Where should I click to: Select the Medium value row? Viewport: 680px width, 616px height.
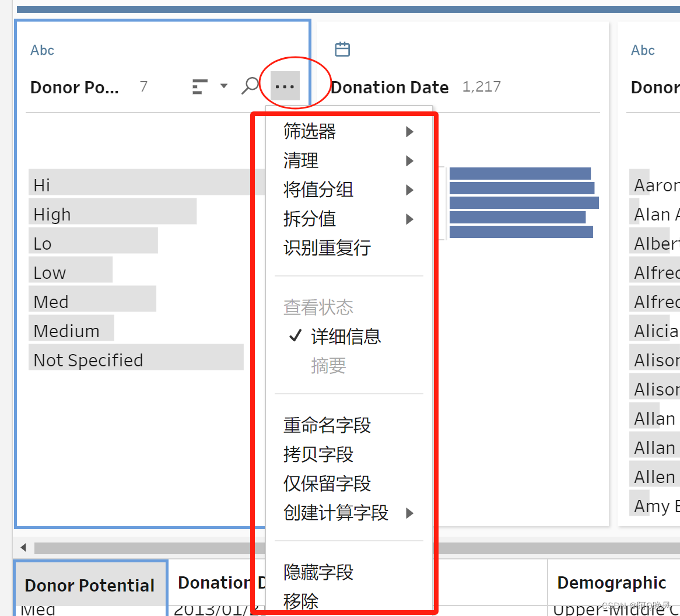72,327
